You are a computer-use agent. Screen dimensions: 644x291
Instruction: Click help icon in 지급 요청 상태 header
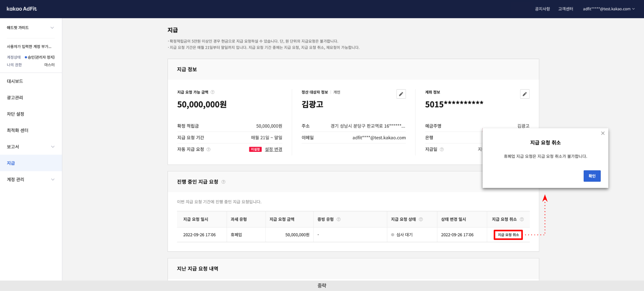tap(421, 219)
